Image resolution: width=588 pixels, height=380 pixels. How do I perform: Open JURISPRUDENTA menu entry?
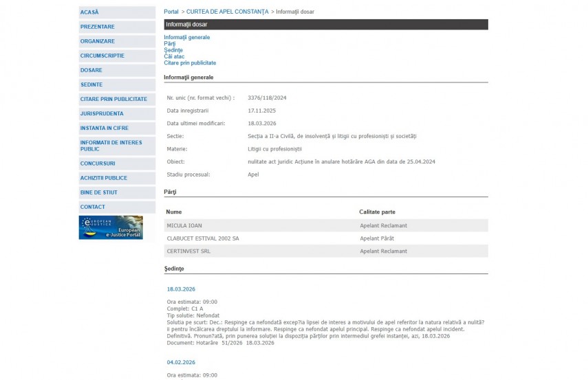pyautogui.click(x=102, y=113)
